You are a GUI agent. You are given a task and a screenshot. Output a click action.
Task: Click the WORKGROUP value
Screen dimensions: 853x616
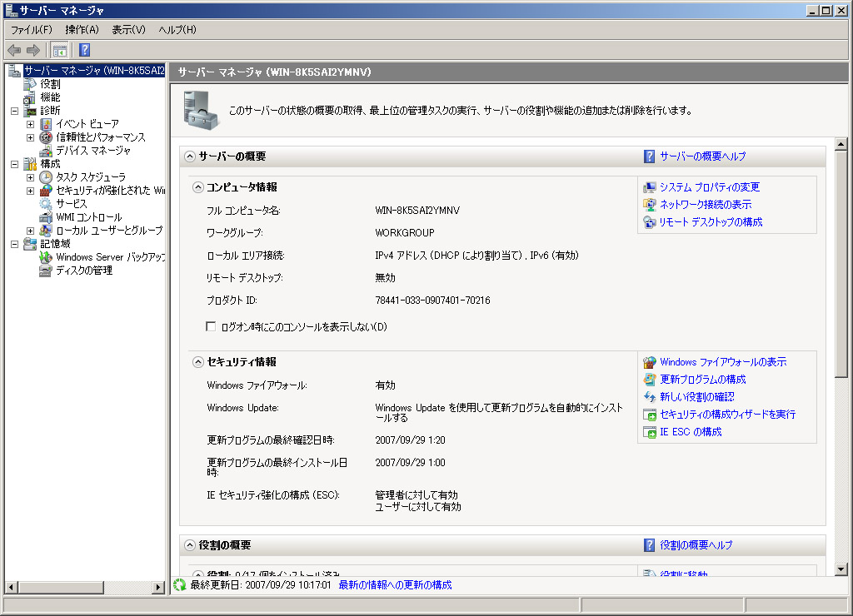(405, 233)
